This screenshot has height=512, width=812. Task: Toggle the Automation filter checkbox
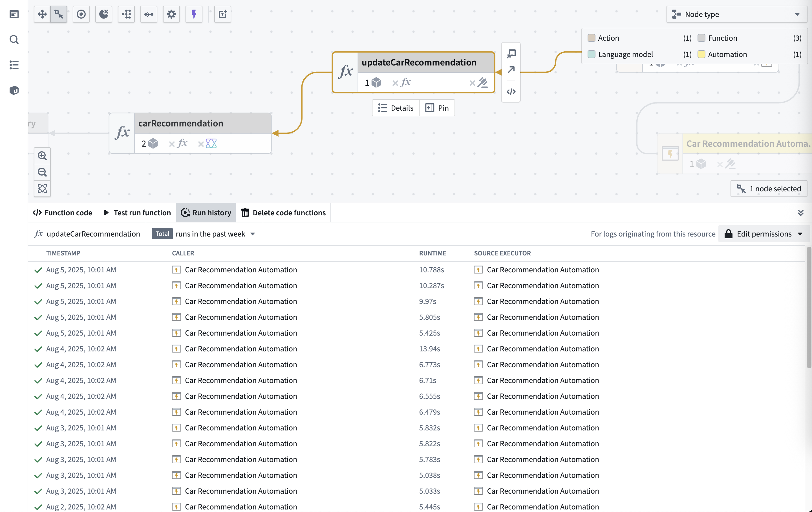click(x=702, y=54)
